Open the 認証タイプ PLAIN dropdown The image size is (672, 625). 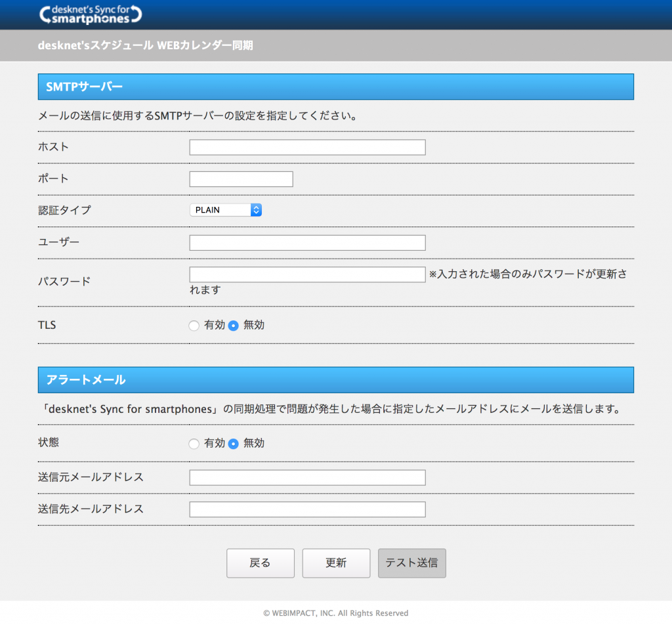point(226,210)
